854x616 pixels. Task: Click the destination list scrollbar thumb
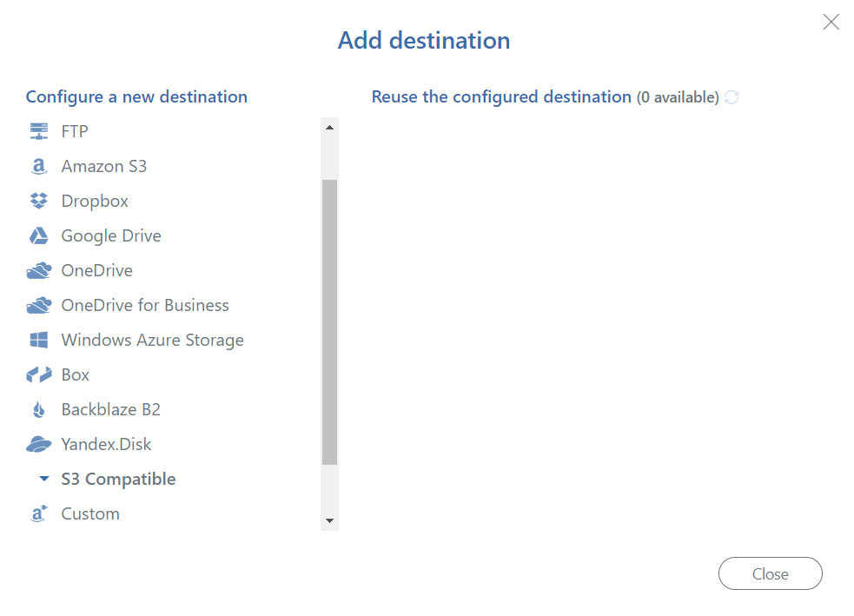click(x=329, y=321)
